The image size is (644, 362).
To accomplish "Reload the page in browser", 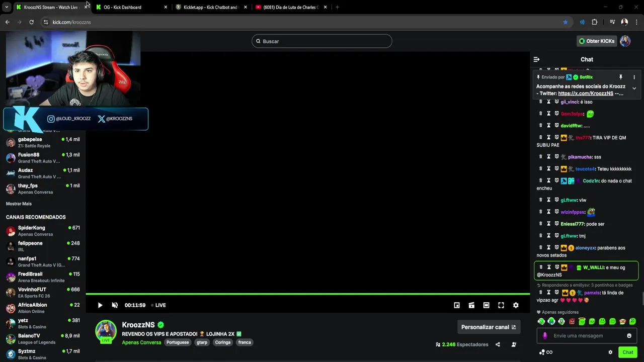I will pos(31,22).
